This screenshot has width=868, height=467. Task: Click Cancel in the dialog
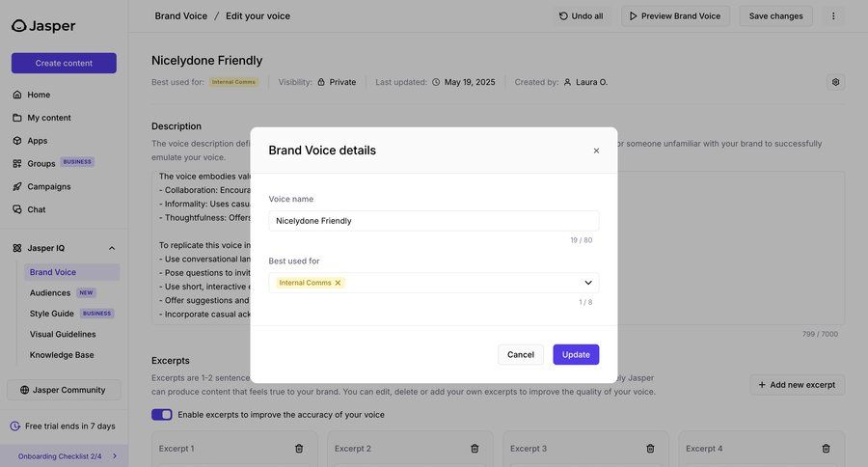[x=521, y=354]
